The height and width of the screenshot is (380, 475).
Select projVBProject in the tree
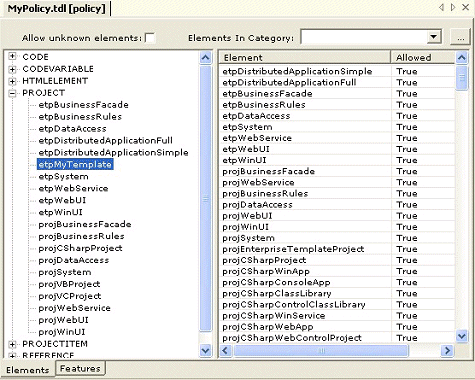pyautogui.click(x=69, y=284)
